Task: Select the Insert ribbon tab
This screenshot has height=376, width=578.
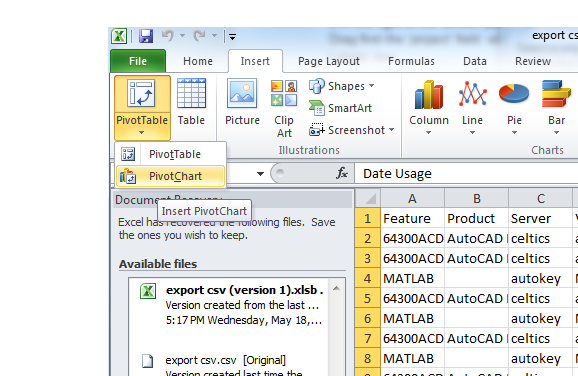Action: pos(255,61)
